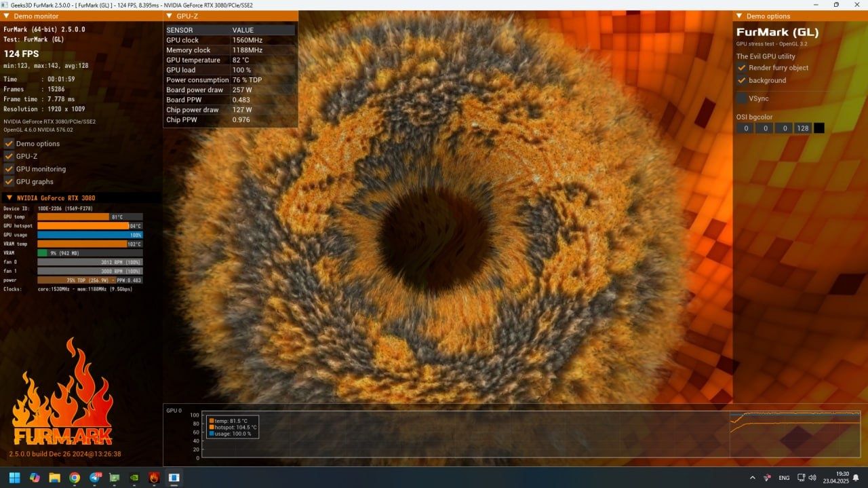This screenshot has width=868, height=488.
Task: Click the fan 0 RPM bar
Action: click(x=90, y=262)
